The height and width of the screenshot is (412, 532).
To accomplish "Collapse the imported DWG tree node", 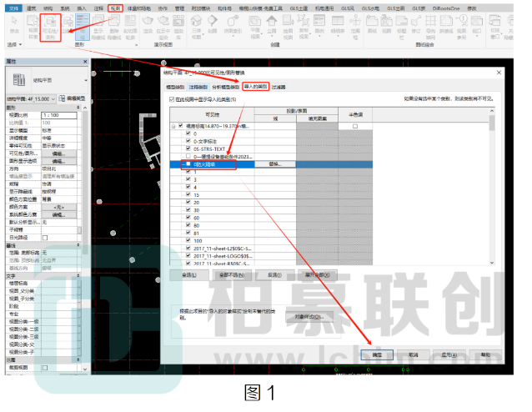I will pos(173,126).
